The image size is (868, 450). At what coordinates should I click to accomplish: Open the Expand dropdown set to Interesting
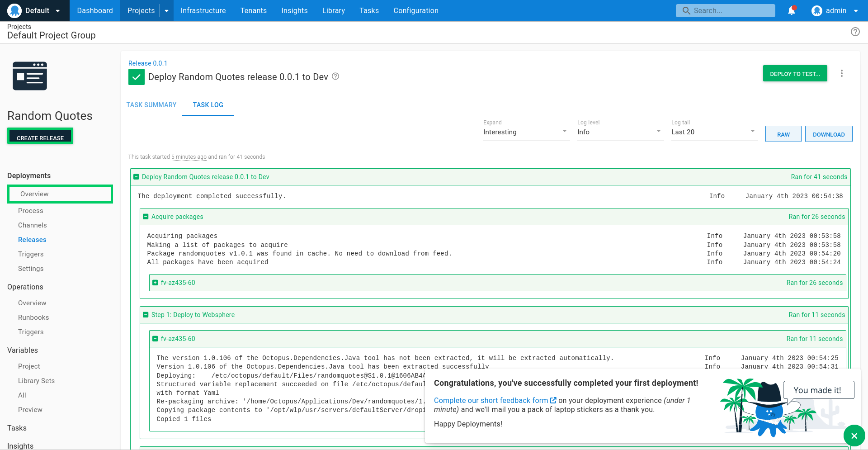click(x=526, y=132)
